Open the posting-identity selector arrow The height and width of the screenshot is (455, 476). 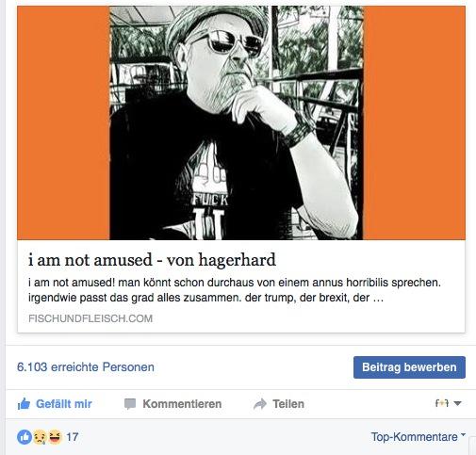pos(457,403)
